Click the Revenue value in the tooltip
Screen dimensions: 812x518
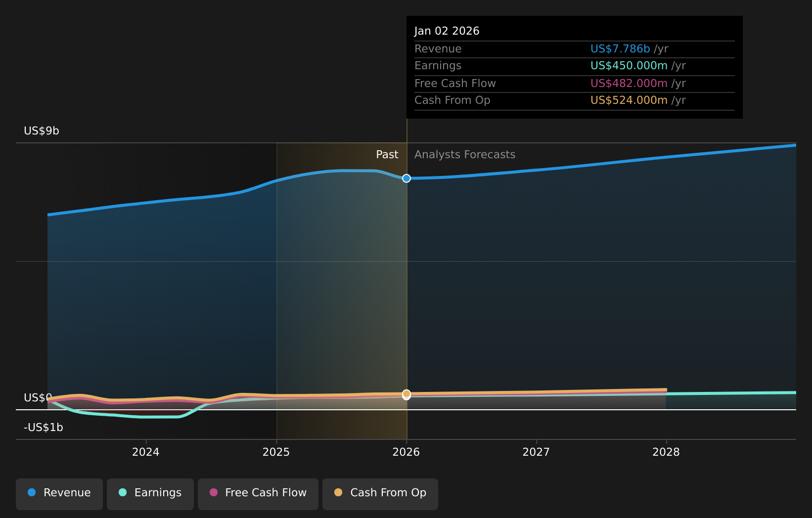click(x=620, y=48)
